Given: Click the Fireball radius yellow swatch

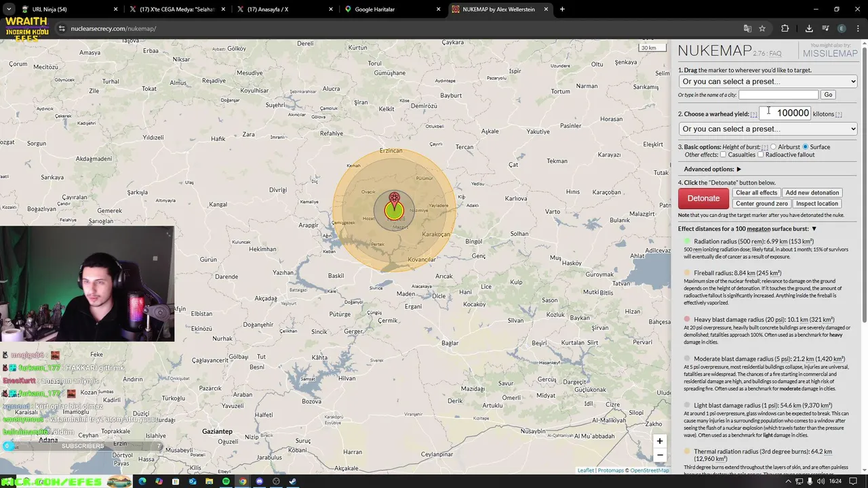Looking at the screenshot, I should (687, 273).
